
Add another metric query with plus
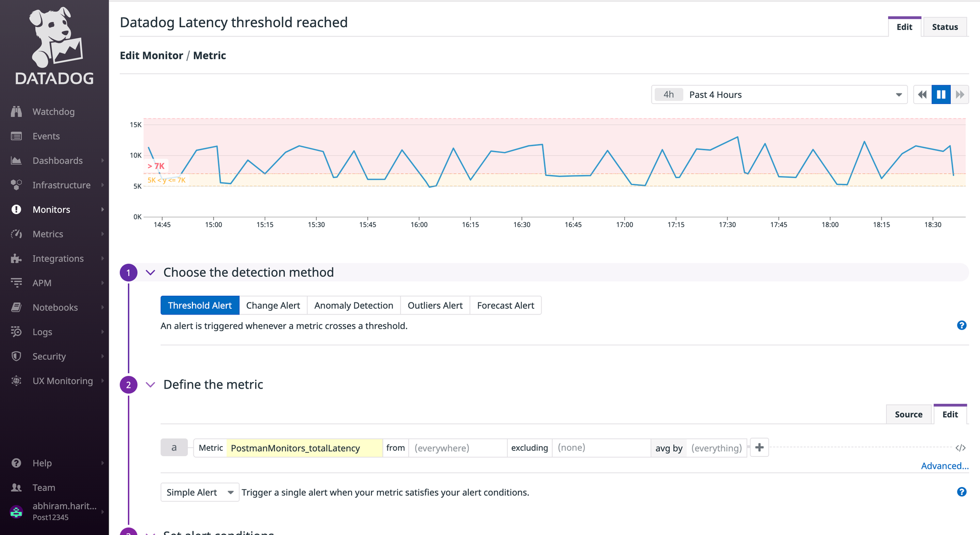point(759,448)
